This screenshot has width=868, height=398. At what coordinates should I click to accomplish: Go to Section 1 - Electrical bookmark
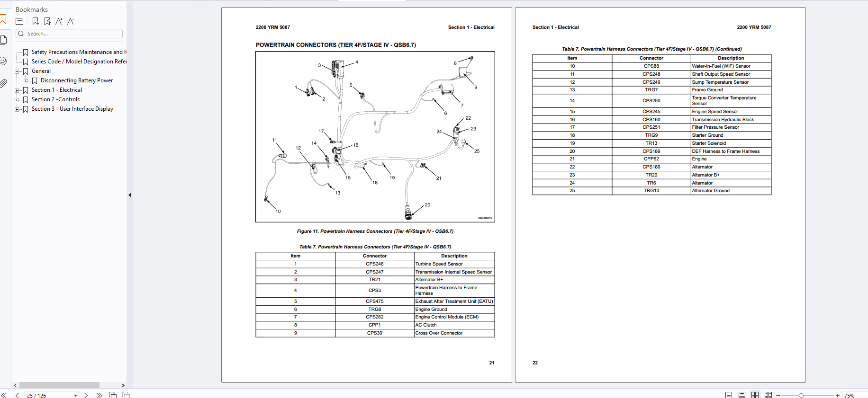click(57, 90)
